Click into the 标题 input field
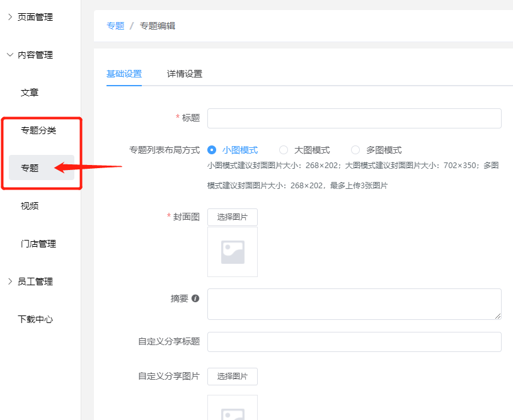Screen dimensions: 513x420 tap(354, 118)
